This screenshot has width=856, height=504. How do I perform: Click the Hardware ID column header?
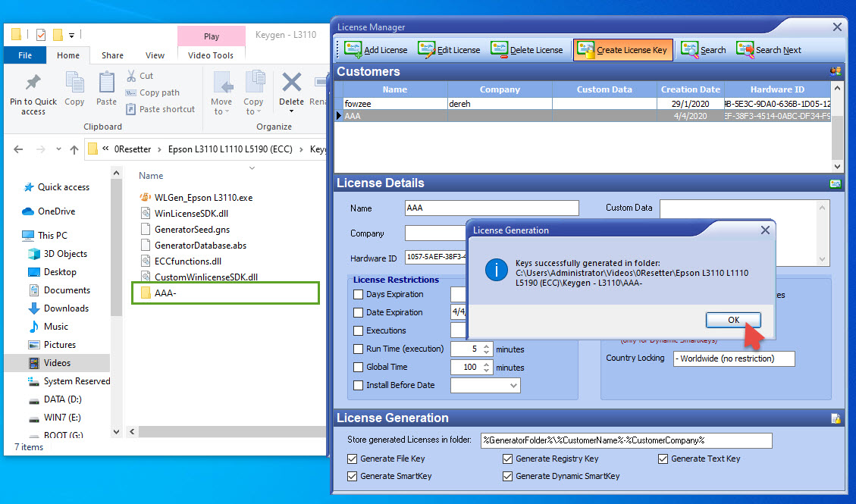(777, 89)
